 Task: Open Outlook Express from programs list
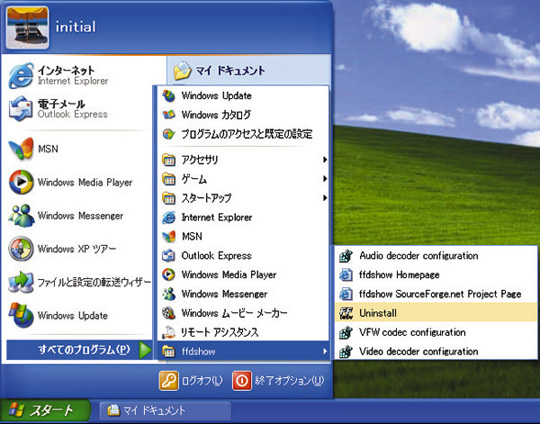[x=243, y=256]
